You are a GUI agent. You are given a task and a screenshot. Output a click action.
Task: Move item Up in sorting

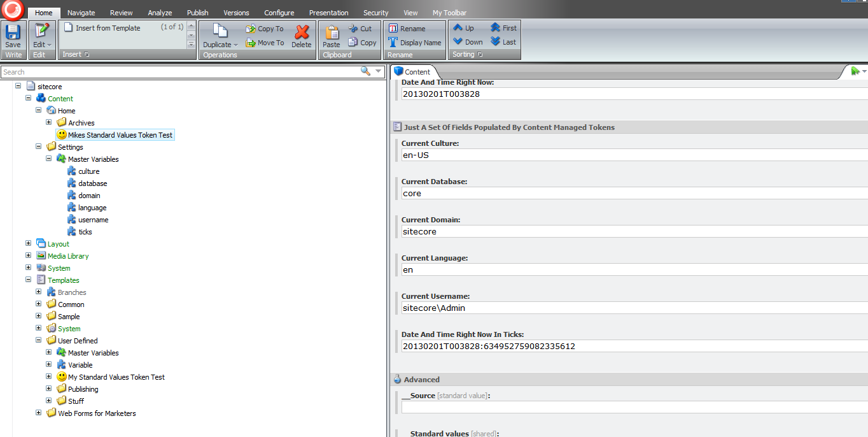pyautogui.click(x=463, y=28)
